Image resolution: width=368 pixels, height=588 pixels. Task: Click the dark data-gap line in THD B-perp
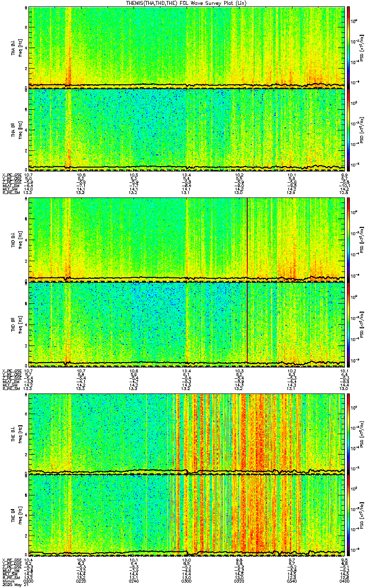(x=247, y=240)
